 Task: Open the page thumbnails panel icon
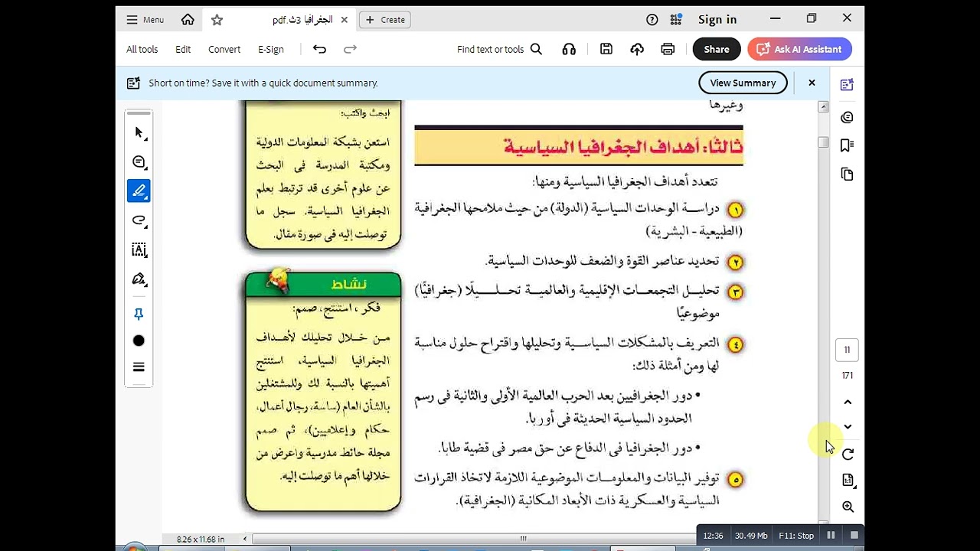coord(847,174)
